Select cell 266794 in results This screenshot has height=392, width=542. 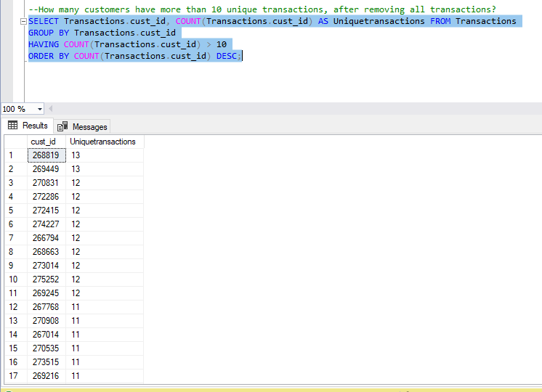[46, 238]
